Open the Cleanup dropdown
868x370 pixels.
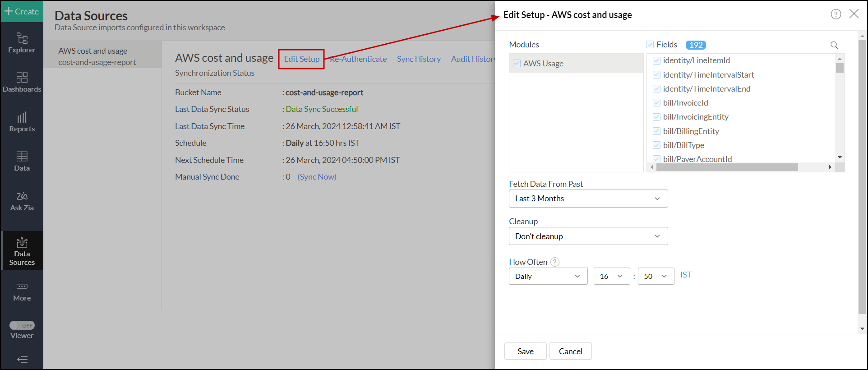pyautogui.click(x=588, y=236)
